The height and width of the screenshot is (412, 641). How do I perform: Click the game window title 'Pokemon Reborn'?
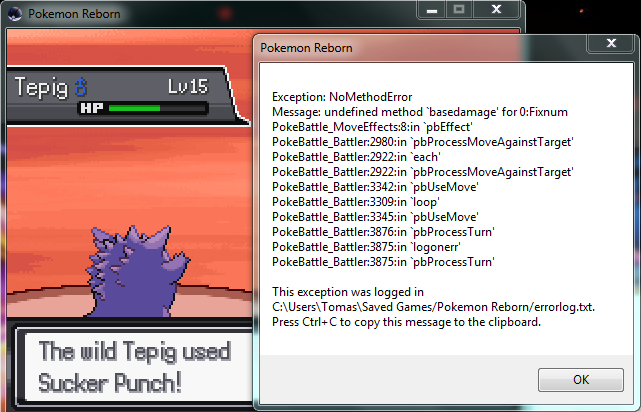74,14
